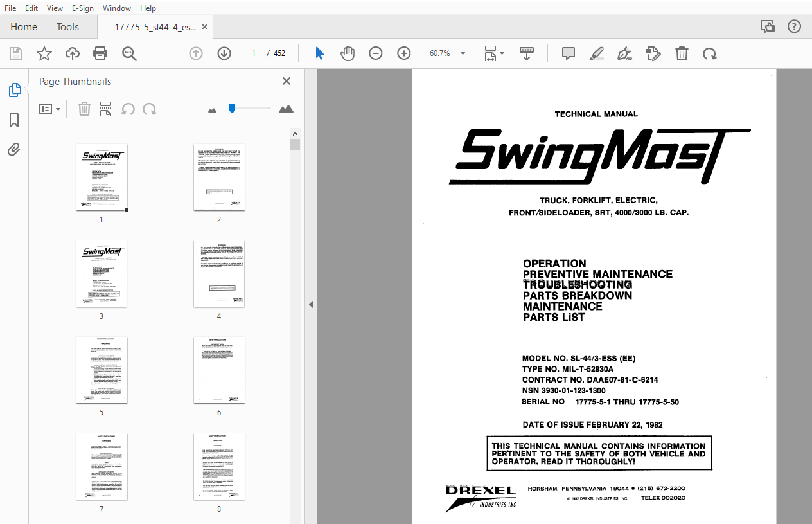Select page 7 thumbnail
Image resolution: width=812 pixels, height=524 pixels.
pyautogui.click(x=101, y=466)
